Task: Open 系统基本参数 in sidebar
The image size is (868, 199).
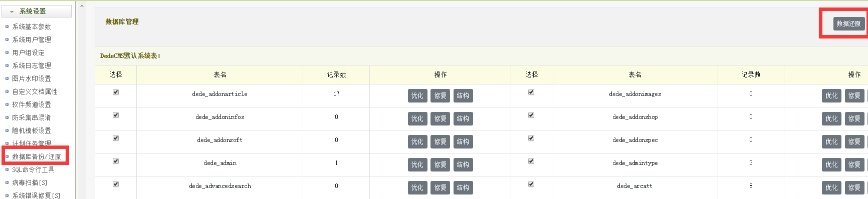Action: [x=32, y=26]
